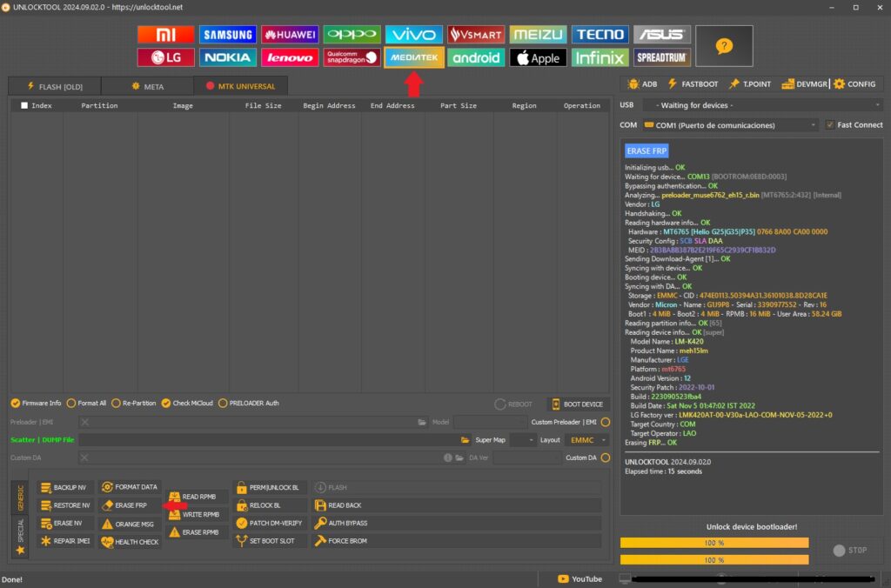Select the Spreadtrum brand tile

pos(661,57)
